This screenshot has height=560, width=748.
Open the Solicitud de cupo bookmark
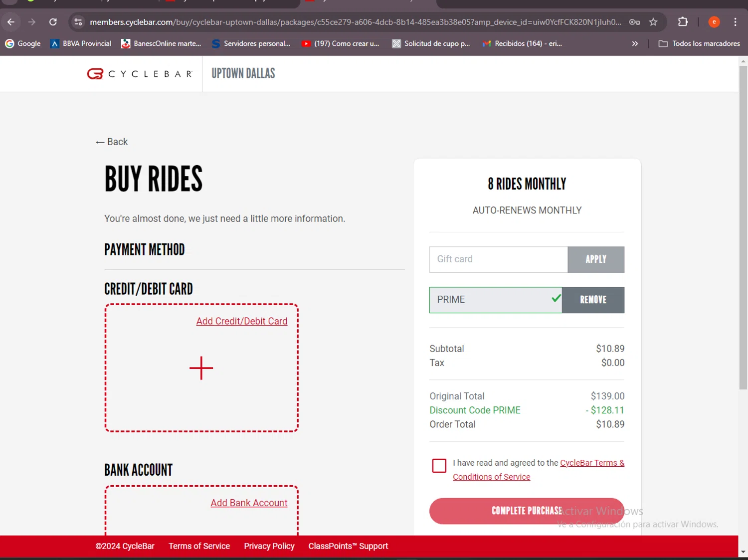(x=431, y=43)
